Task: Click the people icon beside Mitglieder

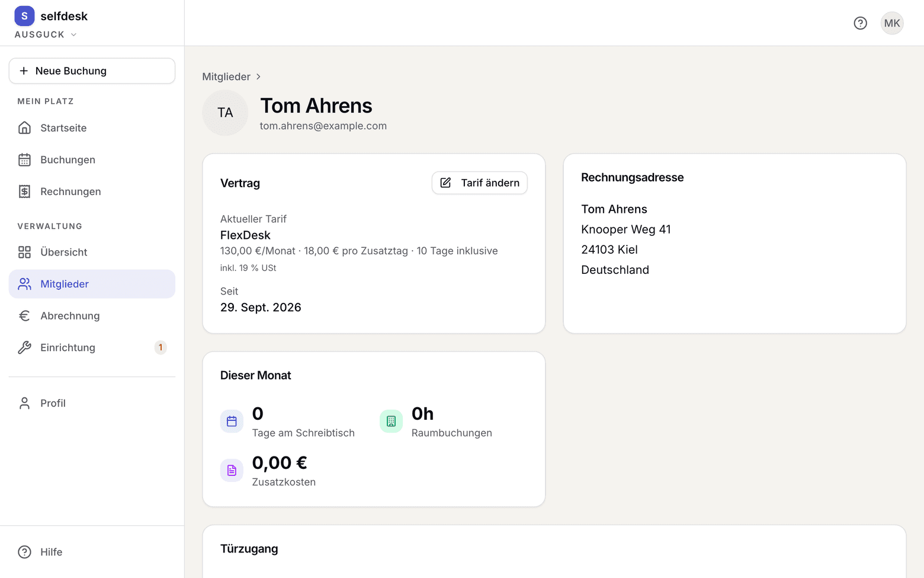Action: pos(24,284)
